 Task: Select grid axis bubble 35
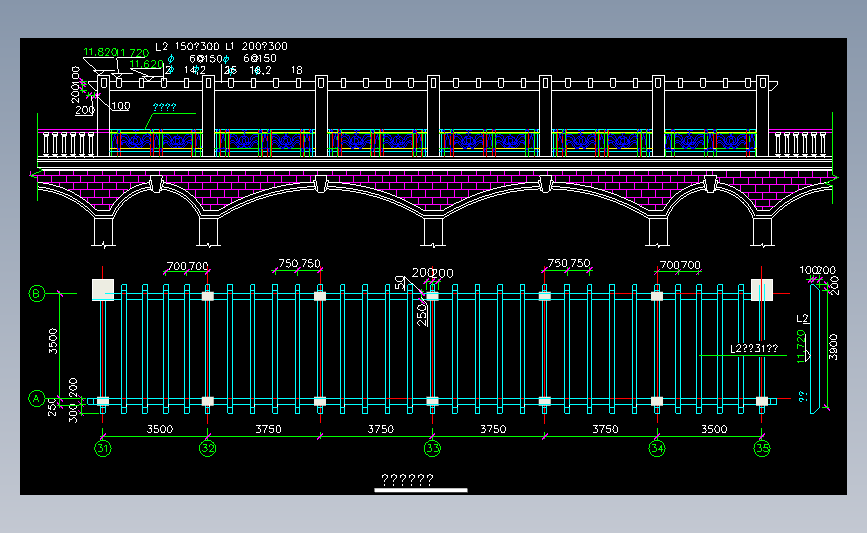762,448
